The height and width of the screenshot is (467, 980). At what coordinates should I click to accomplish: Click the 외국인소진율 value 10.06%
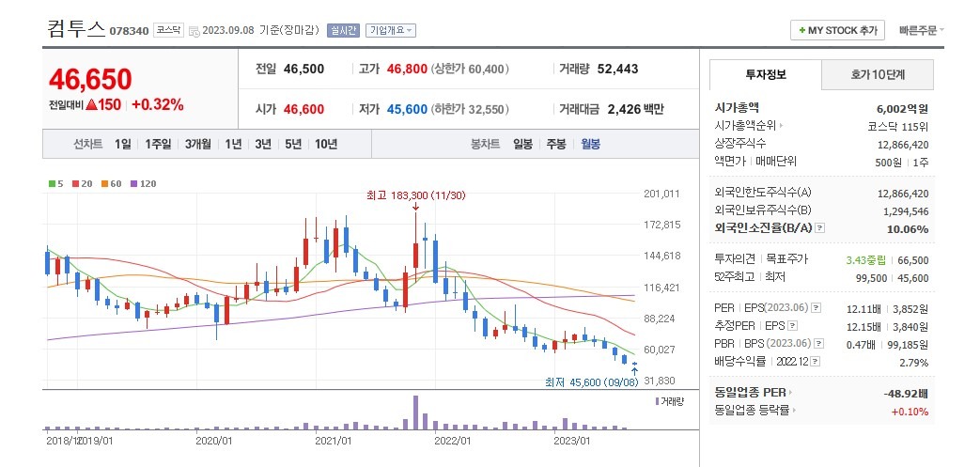[x=908, y=229]
